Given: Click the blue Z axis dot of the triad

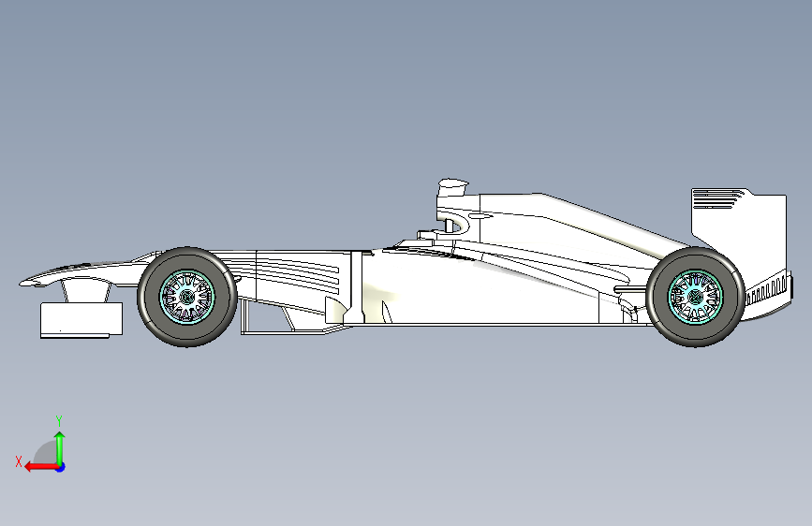Looking at the screenshot, I should tap(61, 467).
